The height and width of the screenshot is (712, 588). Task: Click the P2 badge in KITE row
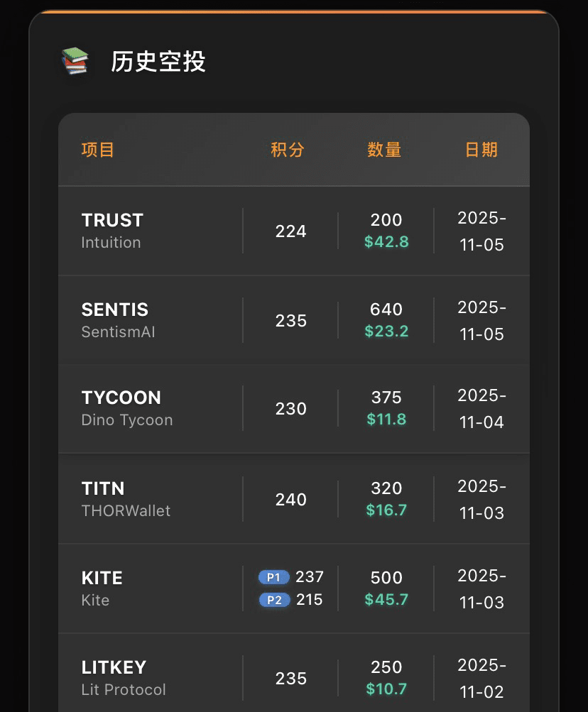coord(274,600)
